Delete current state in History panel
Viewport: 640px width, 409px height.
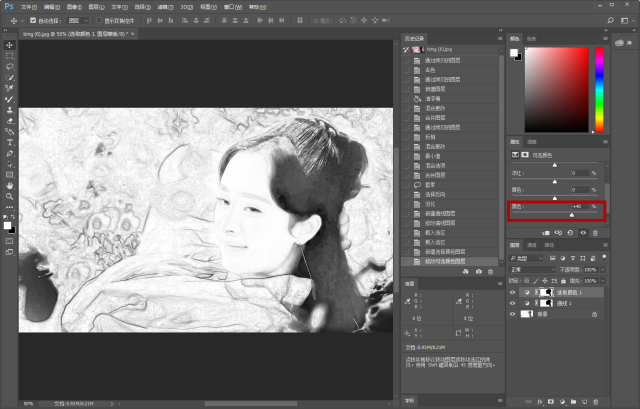[x=491, y=271]
